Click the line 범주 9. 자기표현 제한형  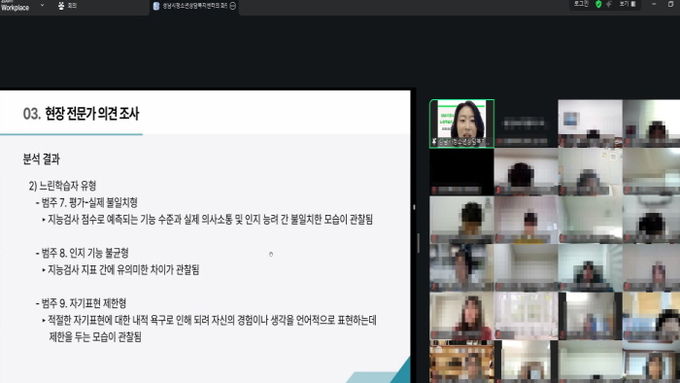tap(81, 303)
